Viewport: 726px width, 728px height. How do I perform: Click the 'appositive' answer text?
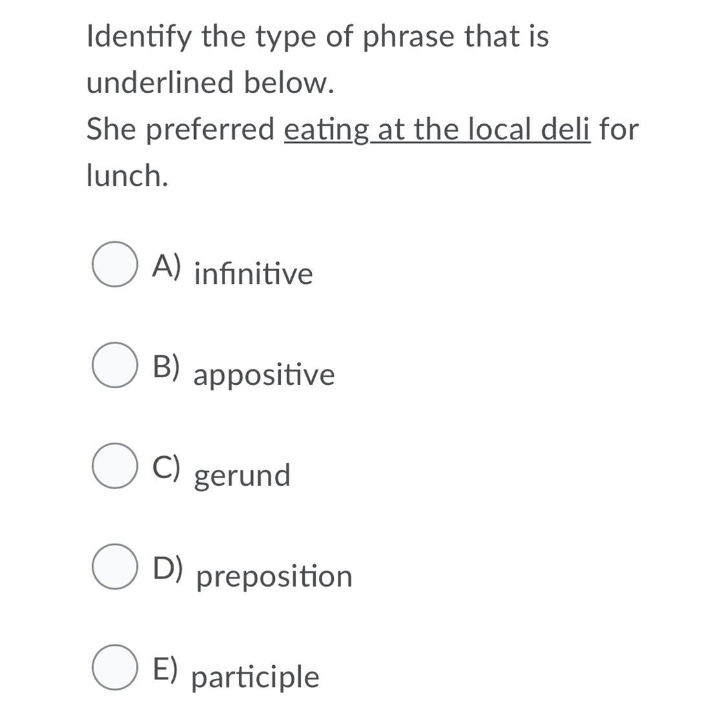tap(263, 374)
